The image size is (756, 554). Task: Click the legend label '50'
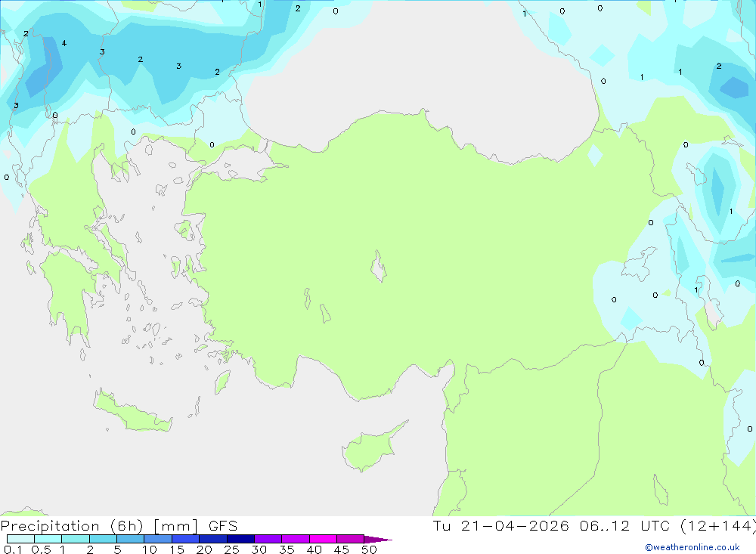(x=370, y=549)
